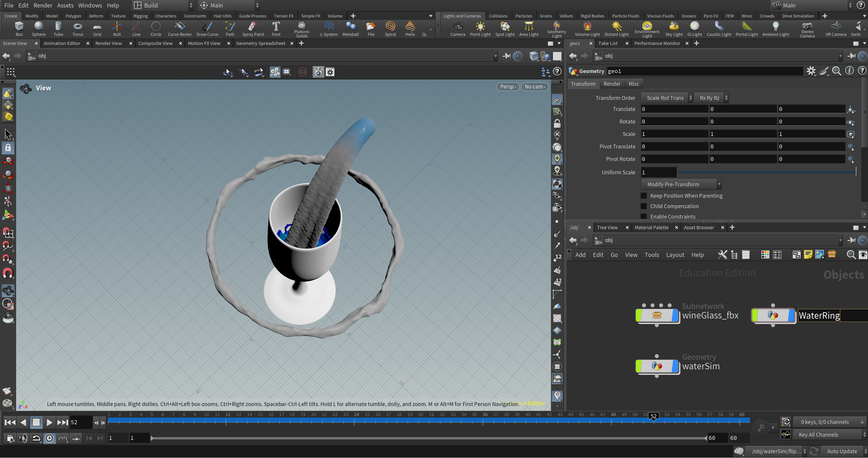Open the Scale Rot Trans dropdown

[666, 98]
